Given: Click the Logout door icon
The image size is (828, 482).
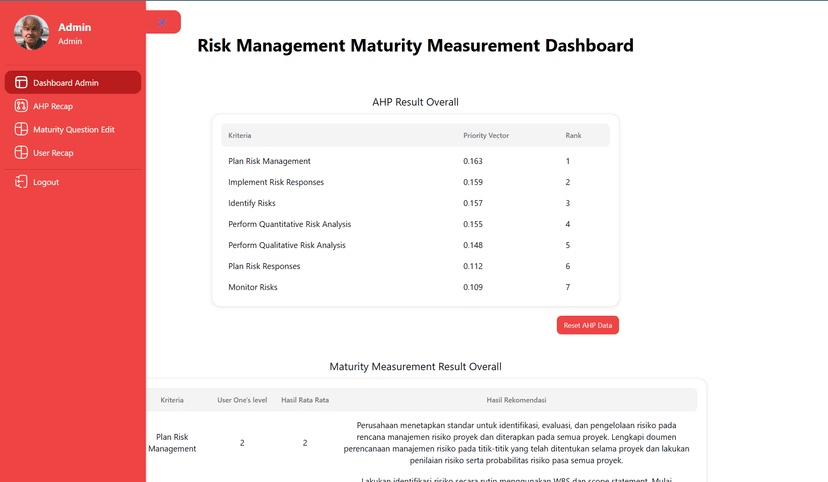Looking at the screenshot, I should click(x=21, y=182).
